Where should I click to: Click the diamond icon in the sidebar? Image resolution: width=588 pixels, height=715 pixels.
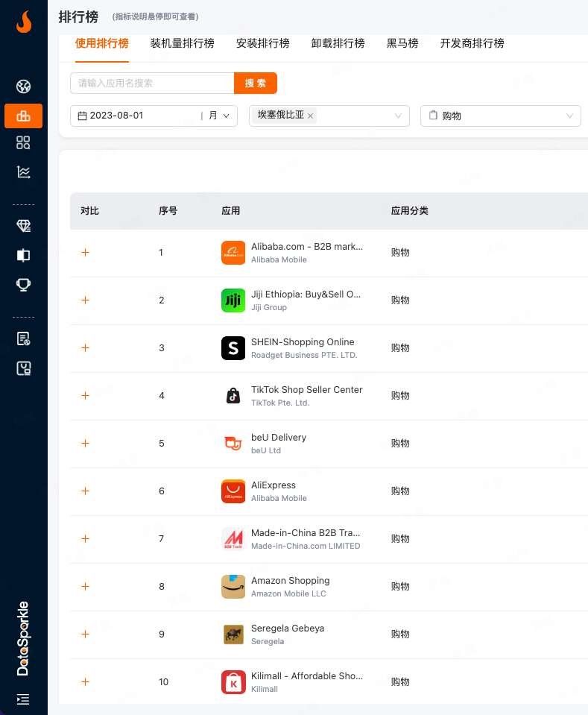point(23,226)
